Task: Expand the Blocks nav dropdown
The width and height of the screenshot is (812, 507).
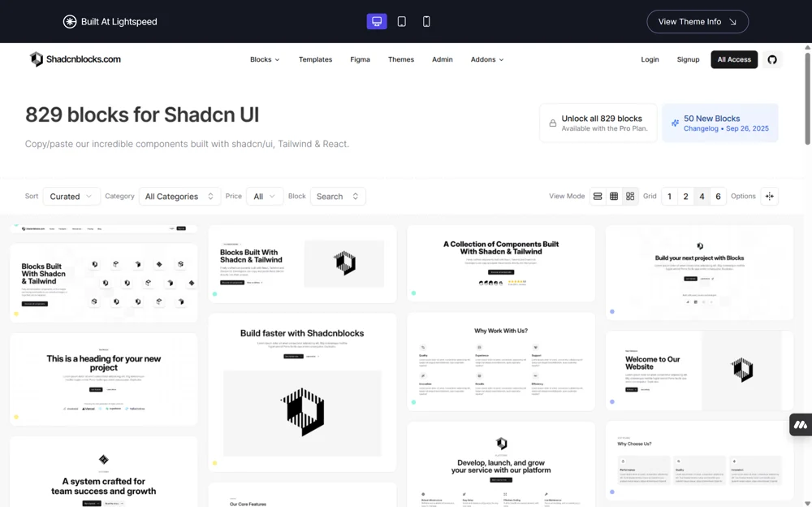Action: 265,59
